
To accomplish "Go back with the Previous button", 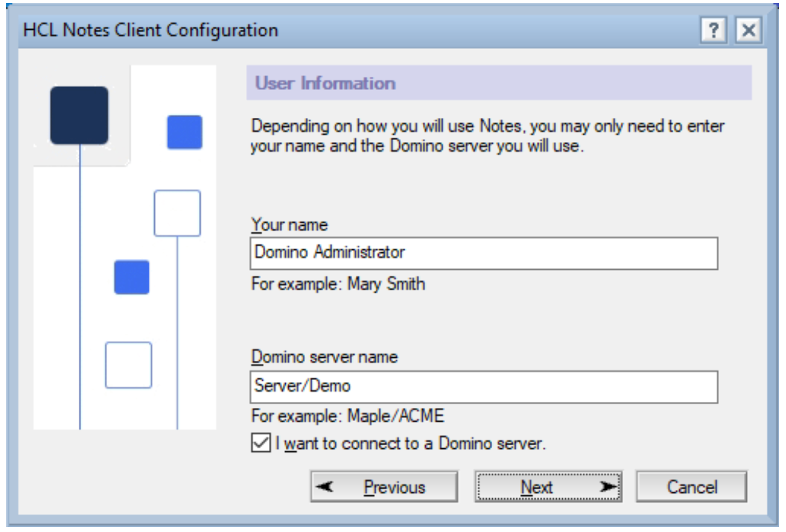I will click(x=384, y=487).
